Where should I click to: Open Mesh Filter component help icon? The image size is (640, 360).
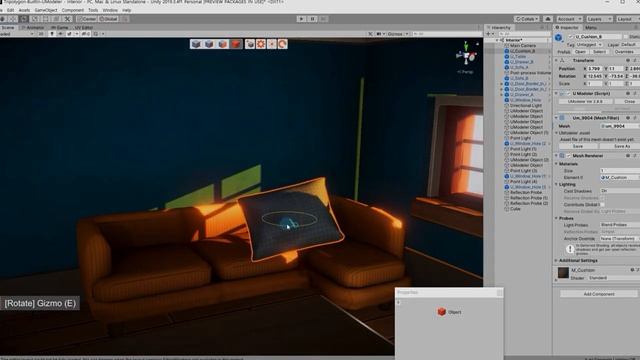628,118
